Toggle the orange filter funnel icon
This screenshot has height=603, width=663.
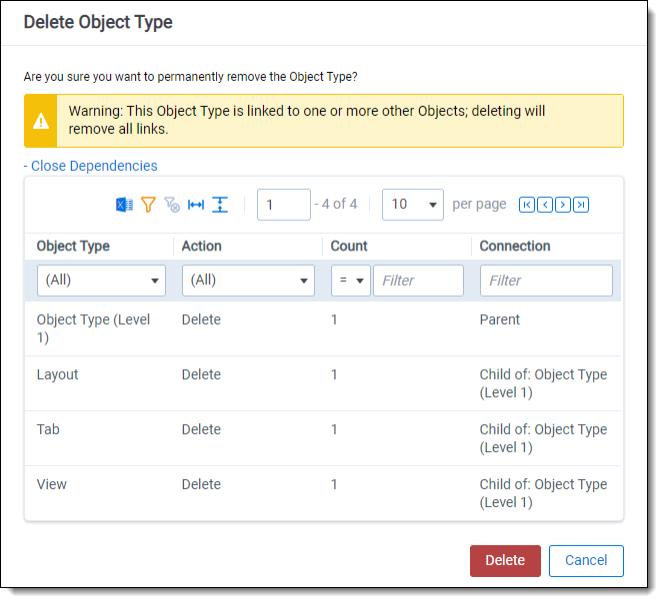click(148, 205)
